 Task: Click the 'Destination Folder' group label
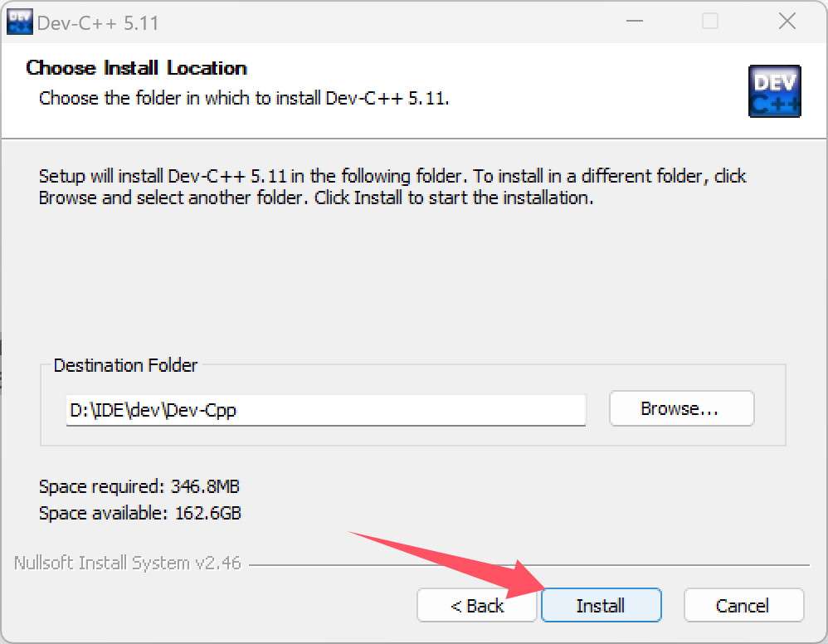click(125, 365)
